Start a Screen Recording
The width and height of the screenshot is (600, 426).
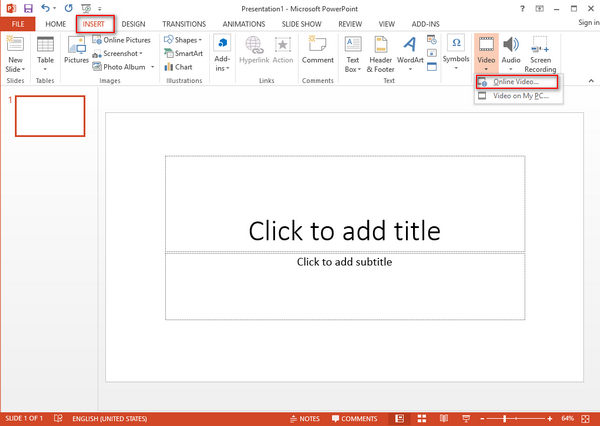coord(540,54)
